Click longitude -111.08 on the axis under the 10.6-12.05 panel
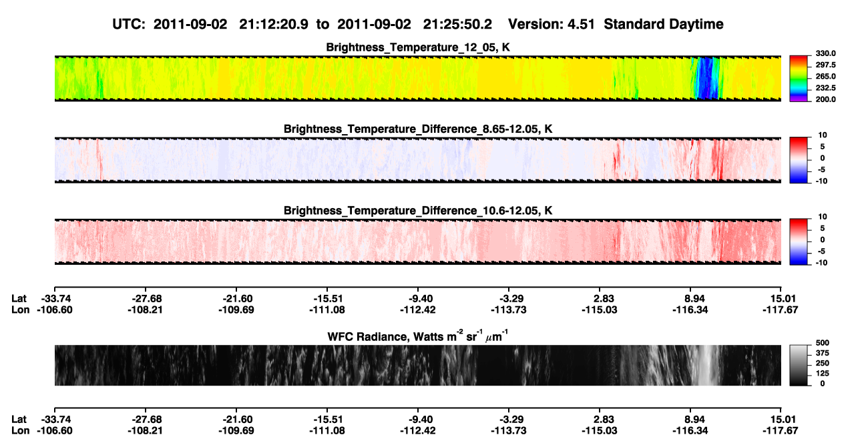Image resolution: width=868 pixels, height=445 pixels. [x=327, y=310]
